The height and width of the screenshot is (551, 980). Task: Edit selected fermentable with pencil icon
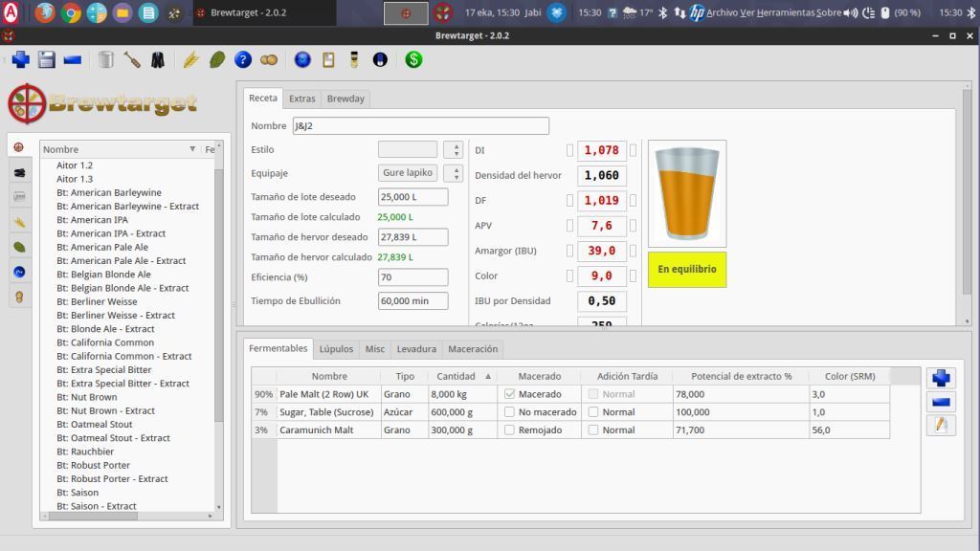941,425
